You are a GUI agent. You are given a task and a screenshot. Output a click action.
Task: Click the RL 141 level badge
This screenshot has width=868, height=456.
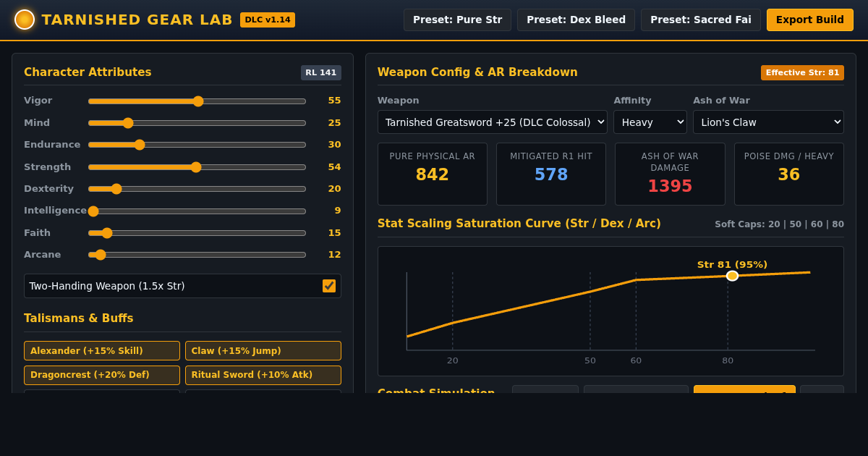(x=321, y=72)
